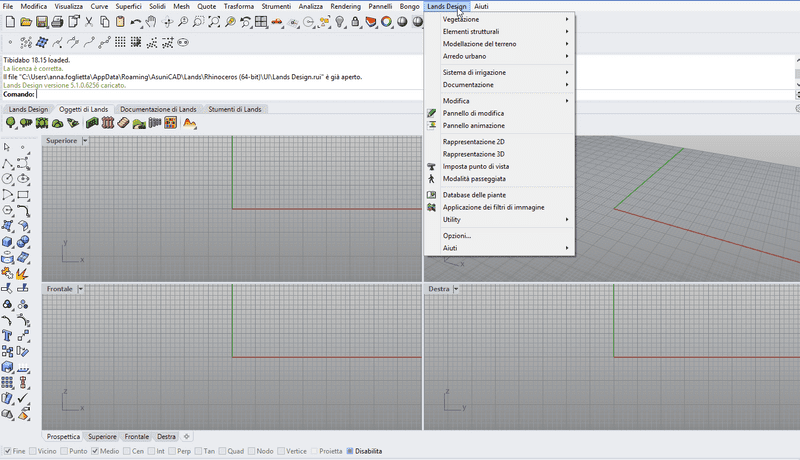
Task: Toggle the Medio osnap checkbox
Action: point(95,451)
